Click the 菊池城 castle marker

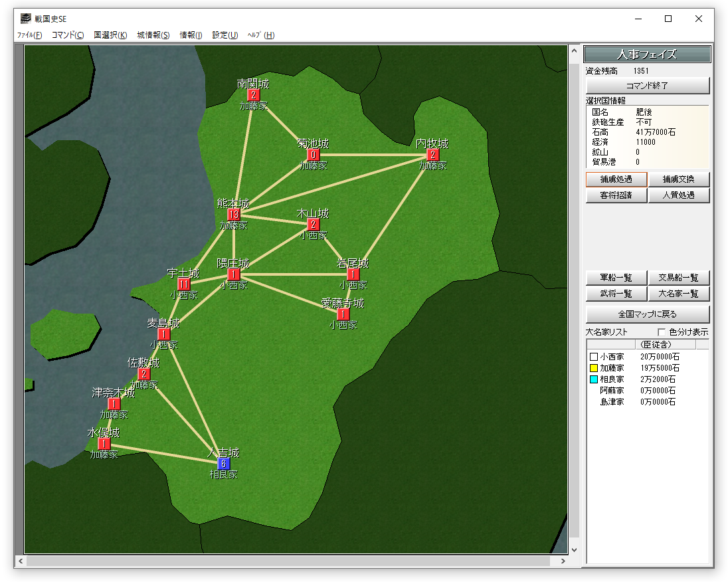click(313, 155)
